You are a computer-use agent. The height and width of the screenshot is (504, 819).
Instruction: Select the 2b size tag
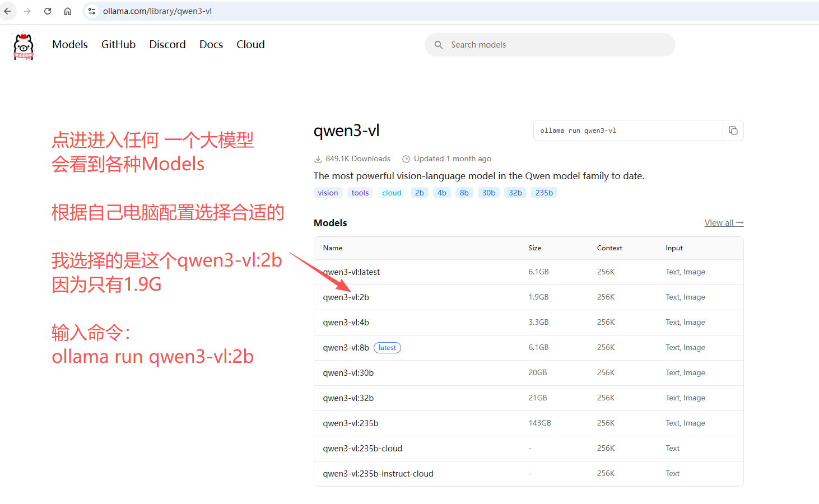tap(420, 193)
